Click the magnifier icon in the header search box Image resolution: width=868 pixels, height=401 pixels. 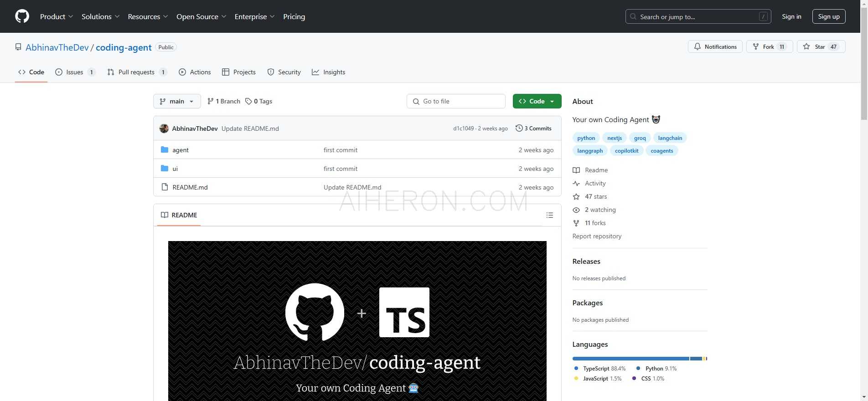[633, 16]
